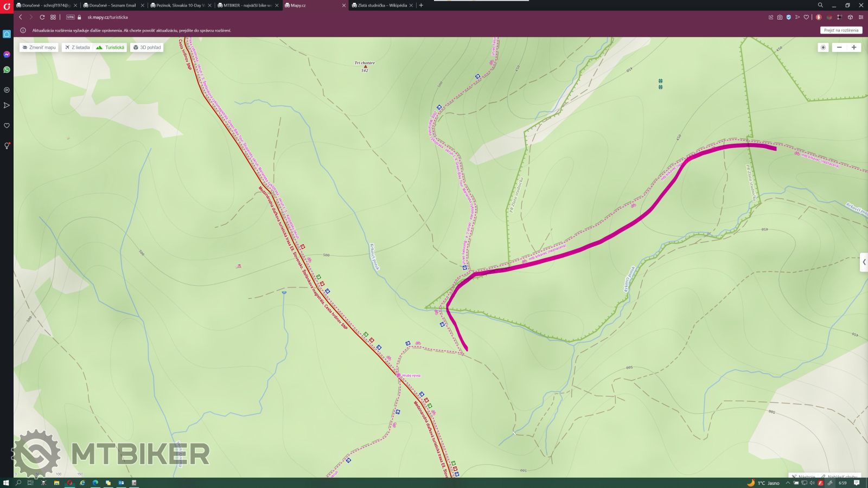Locate my position on the map
868x488 pixels.
823,47
